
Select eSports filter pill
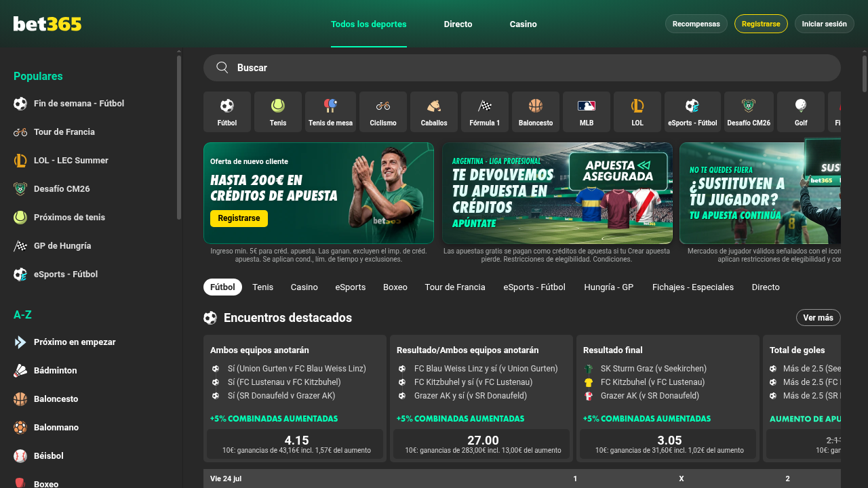pos(351,287)
